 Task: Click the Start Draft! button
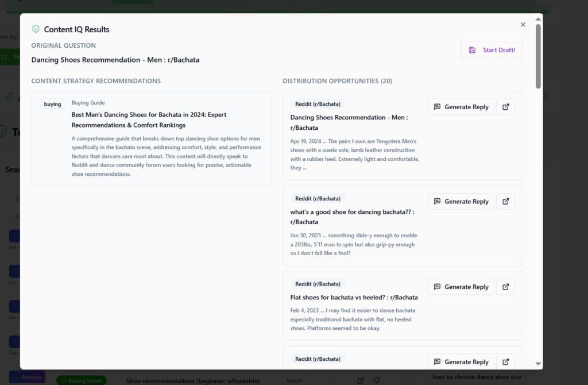click(x=492, y=50)
